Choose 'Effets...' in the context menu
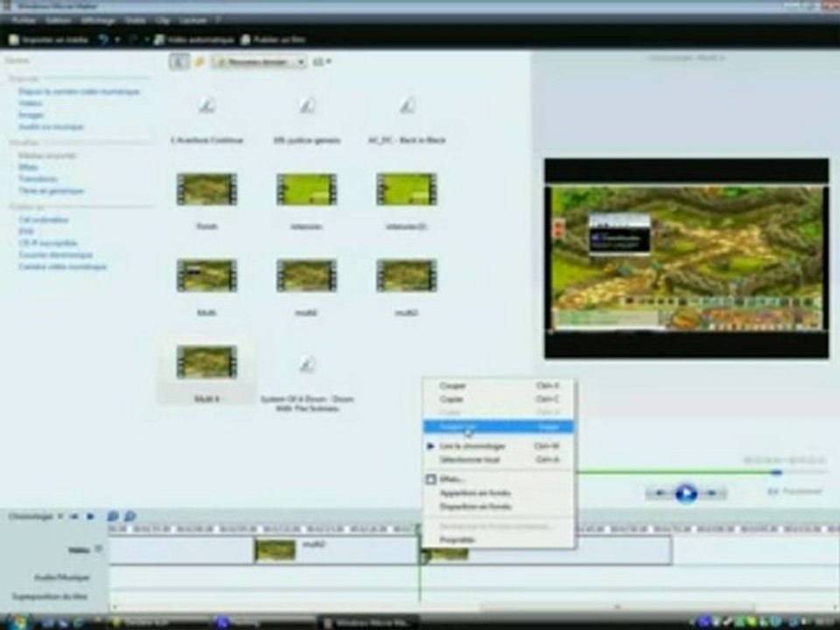 click(x=498, y=479)
